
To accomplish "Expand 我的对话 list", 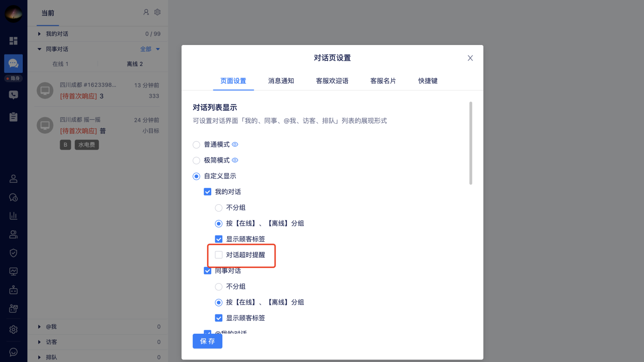I will [x=39, y=34].
